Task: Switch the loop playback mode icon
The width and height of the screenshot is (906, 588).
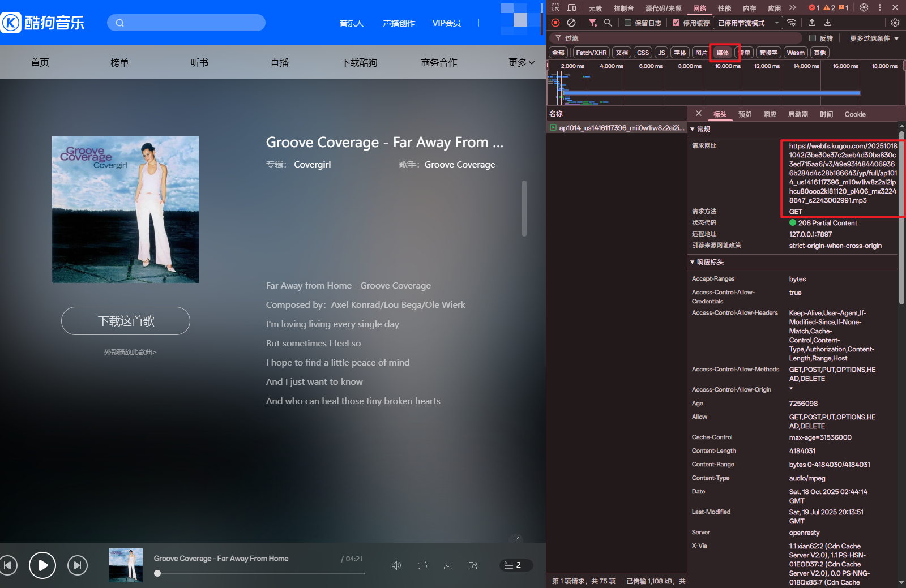Action: (x=422, y=565)
